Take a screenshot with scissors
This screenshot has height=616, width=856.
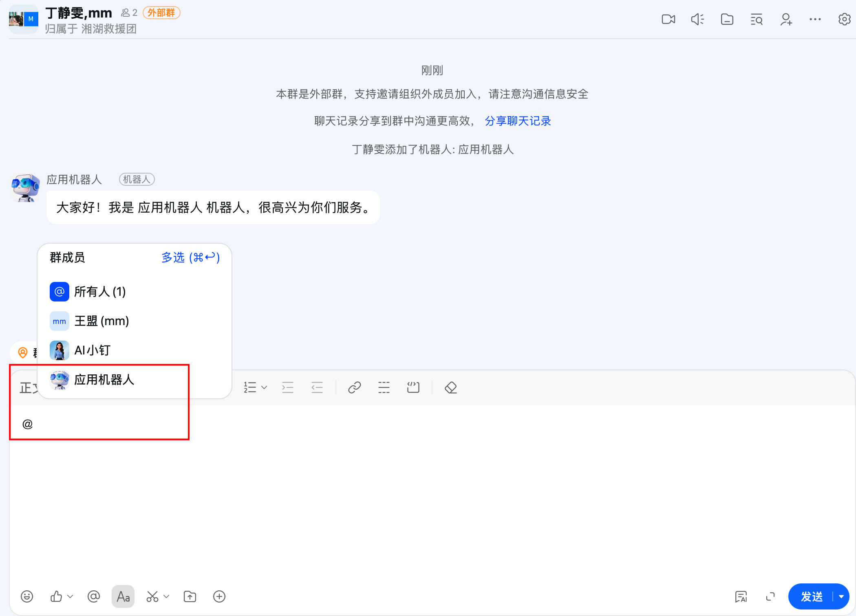pyautogui.click(x=152, y=596)
